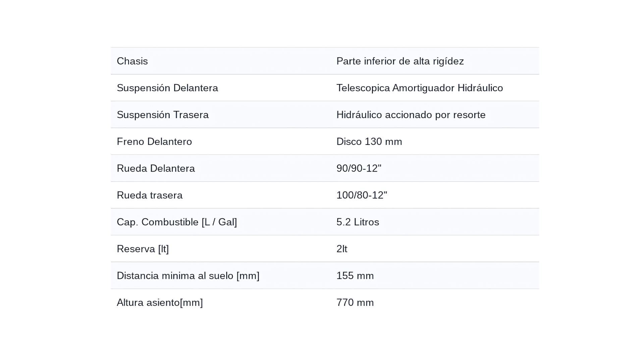Click 'Hidráulico accionado por resorte' value

click(411, 115)
